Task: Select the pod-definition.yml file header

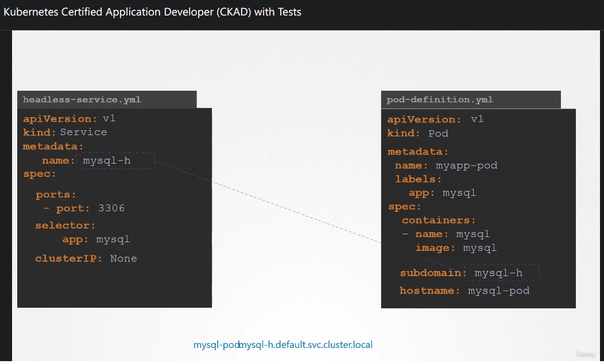Action: point(471,100)
